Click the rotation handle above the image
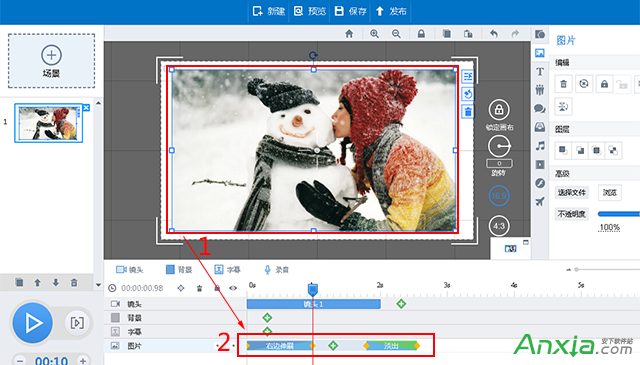 (x=313, y=55)
